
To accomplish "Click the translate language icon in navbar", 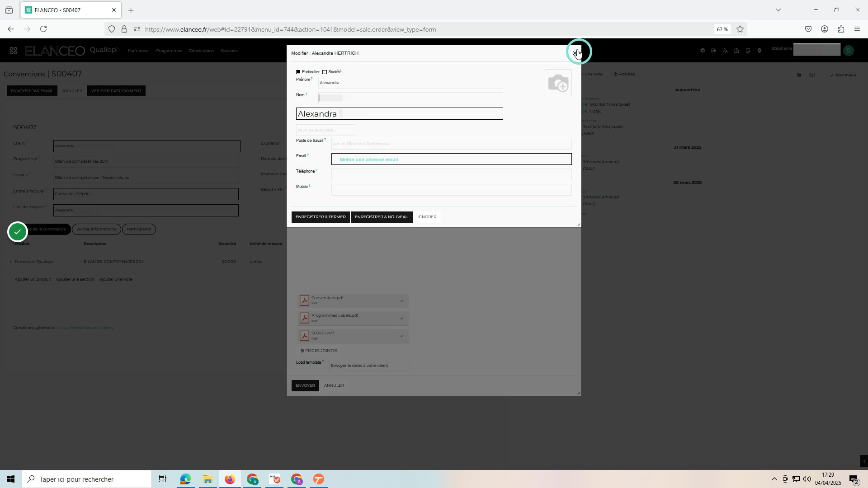I will pyautogui.click(x=725, y=51).
